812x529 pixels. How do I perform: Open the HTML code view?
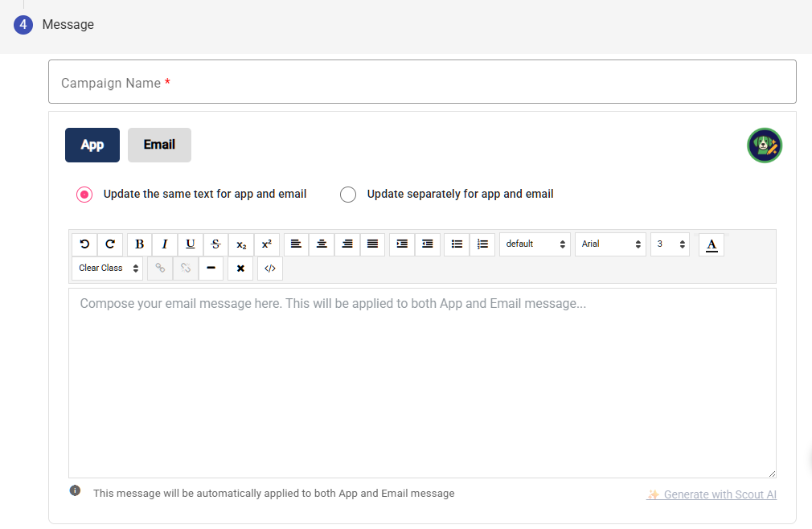[270, 269]
